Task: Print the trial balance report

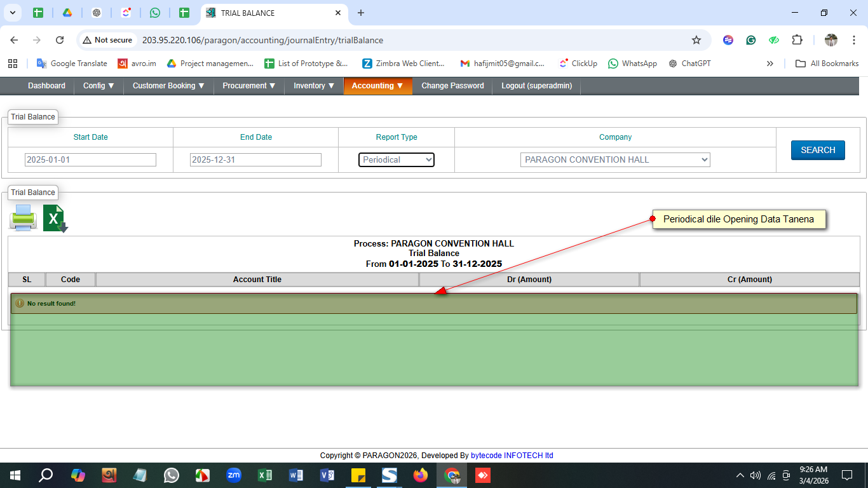Action: (x=23, y=219)
